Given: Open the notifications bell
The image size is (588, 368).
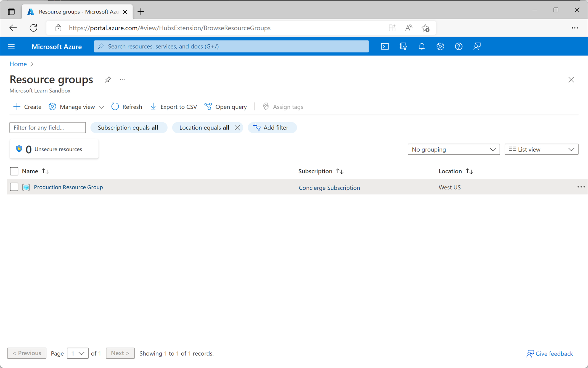Looking at the screenshot, I should (422, 46).
